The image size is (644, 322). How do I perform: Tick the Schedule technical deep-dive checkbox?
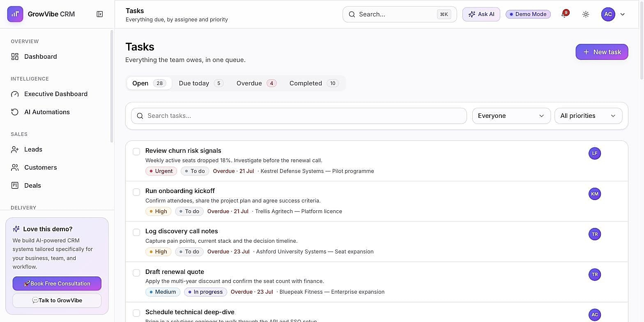(136, 313)
